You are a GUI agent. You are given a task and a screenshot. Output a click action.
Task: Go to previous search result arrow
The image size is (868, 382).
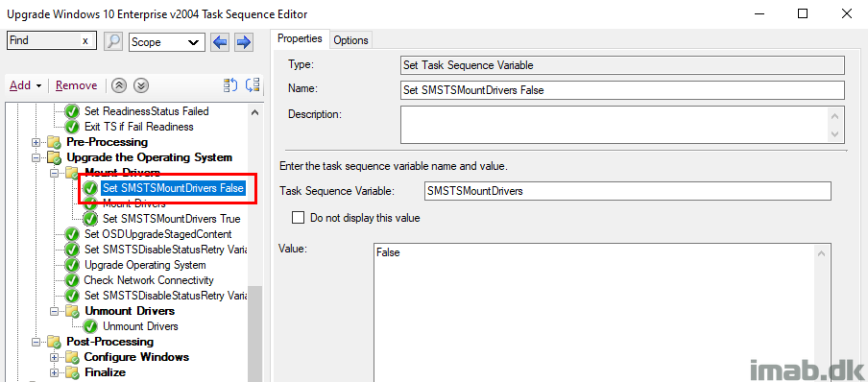pos(220,41)
